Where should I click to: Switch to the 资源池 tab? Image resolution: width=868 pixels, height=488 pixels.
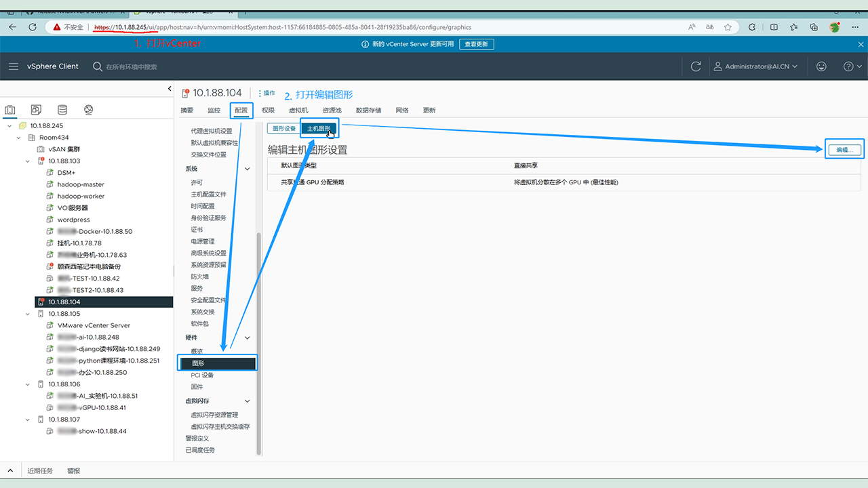coord(332,110)
